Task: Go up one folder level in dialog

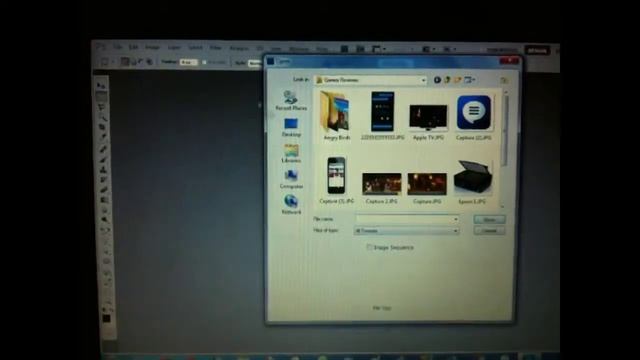Action: point(447,80)
